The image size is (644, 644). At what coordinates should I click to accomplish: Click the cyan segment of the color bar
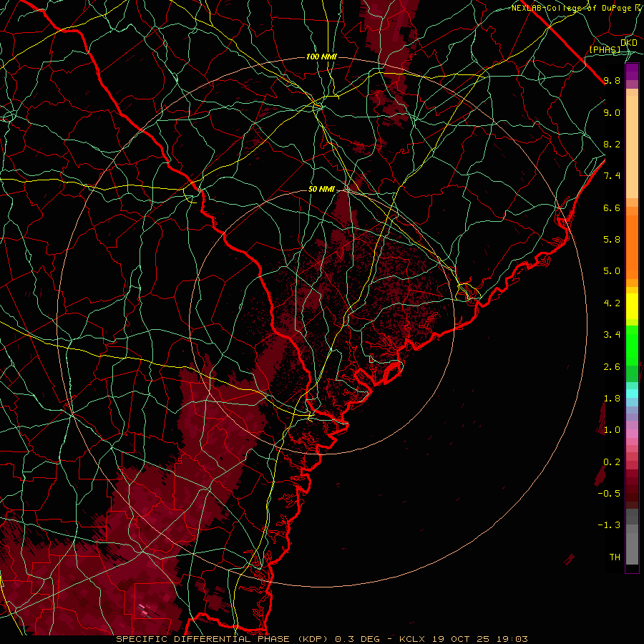point(632,394)
